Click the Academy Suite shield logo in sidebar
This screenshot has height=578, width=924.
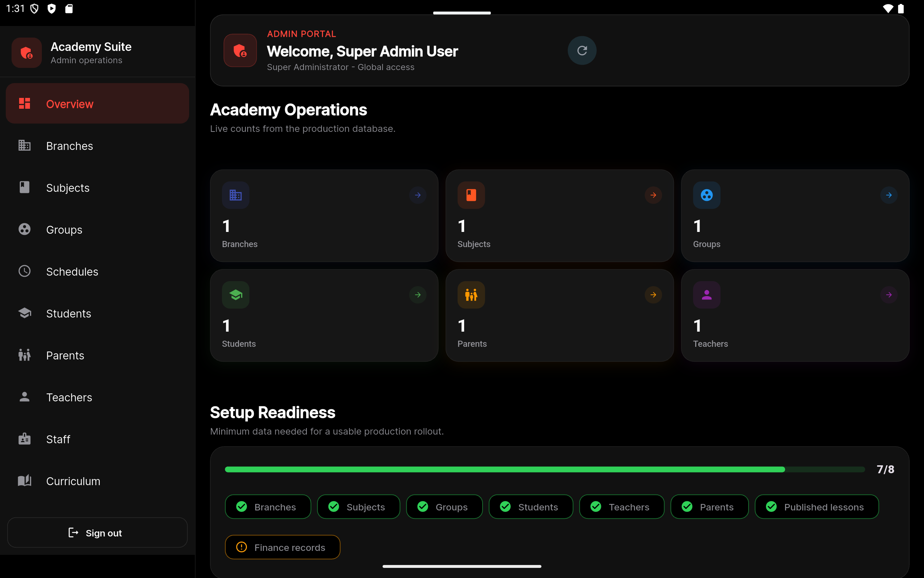tap(26, 53)
